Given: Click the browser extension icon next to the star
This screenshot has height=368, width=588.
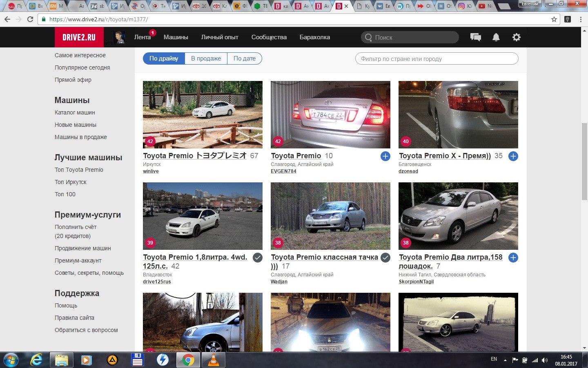Looking at the screenshot, I should [567, 19].
